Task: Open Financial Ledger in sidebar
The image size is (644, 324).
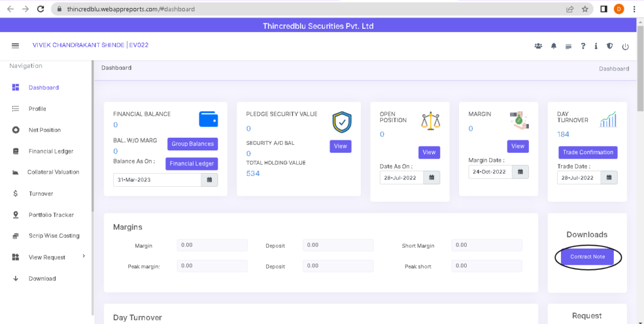Action: 51,151
